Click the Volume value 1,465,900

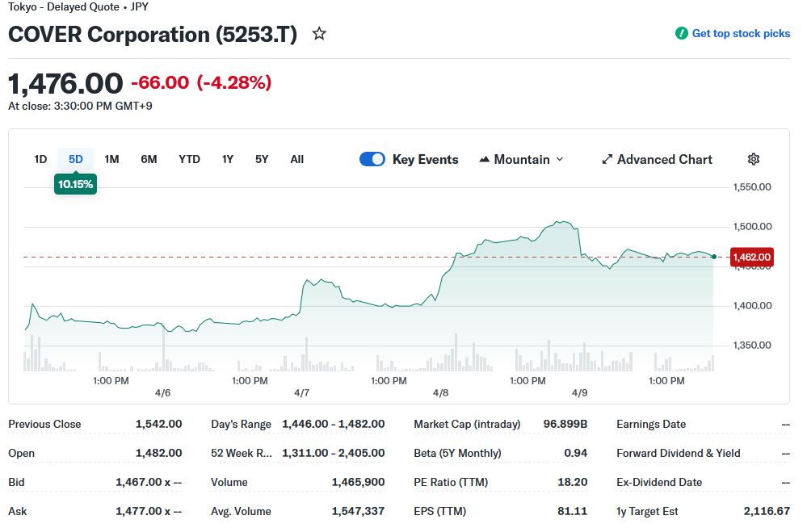pyautogui.click(x=358, y=483)
